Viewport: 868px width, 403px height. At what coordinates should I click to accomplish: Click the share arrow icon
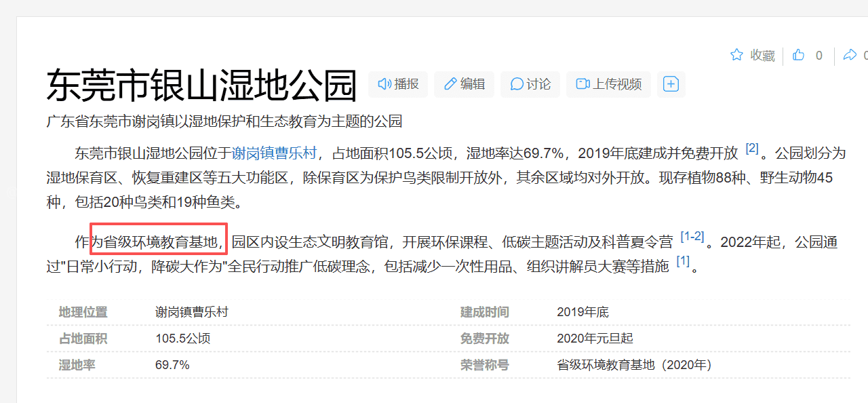click(x=850, y=55)
